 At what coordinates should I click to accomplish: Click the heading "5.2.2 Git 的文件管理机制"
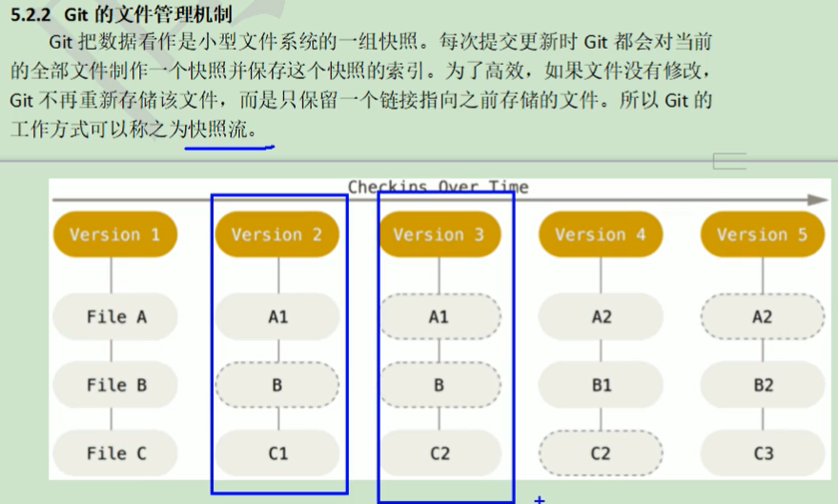121,14
